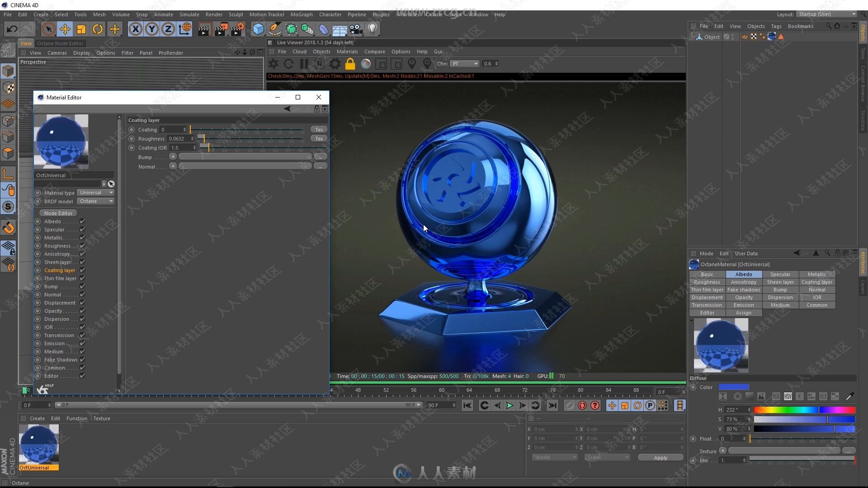Open Live Viewer Materials menu

pos(347,52)
